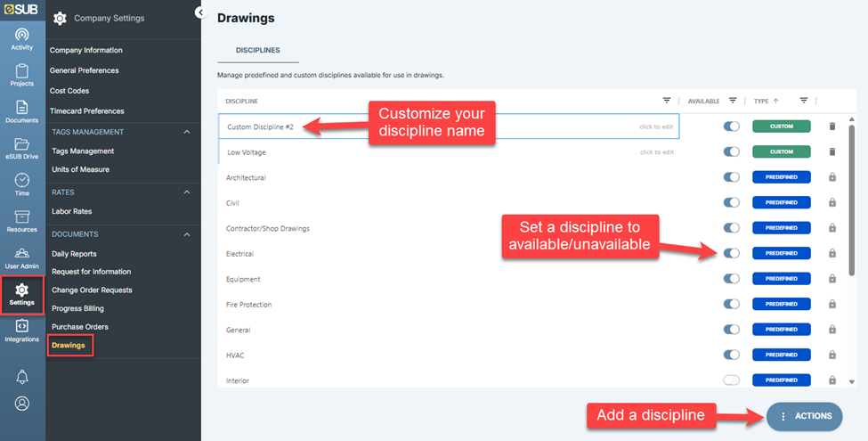
Task: Open the Activity section in sidebar
Action: pos(22,39)
